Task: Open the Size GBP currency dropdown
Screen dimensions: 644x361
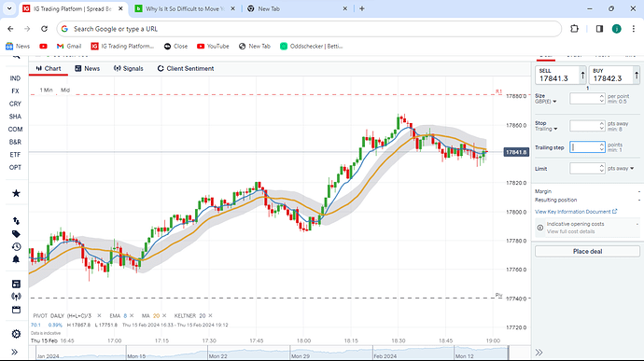Action: 545,102
